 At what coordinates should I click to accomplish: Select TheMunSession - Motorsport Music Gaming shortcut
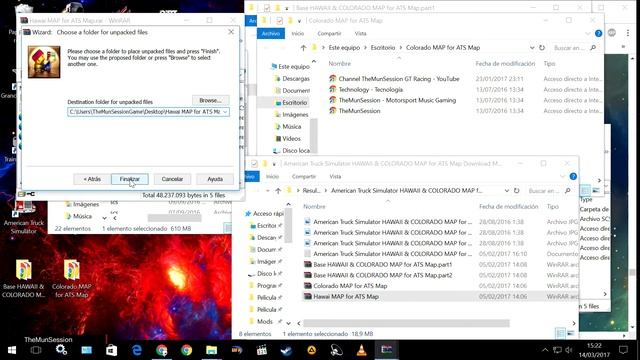pos(393,100)
